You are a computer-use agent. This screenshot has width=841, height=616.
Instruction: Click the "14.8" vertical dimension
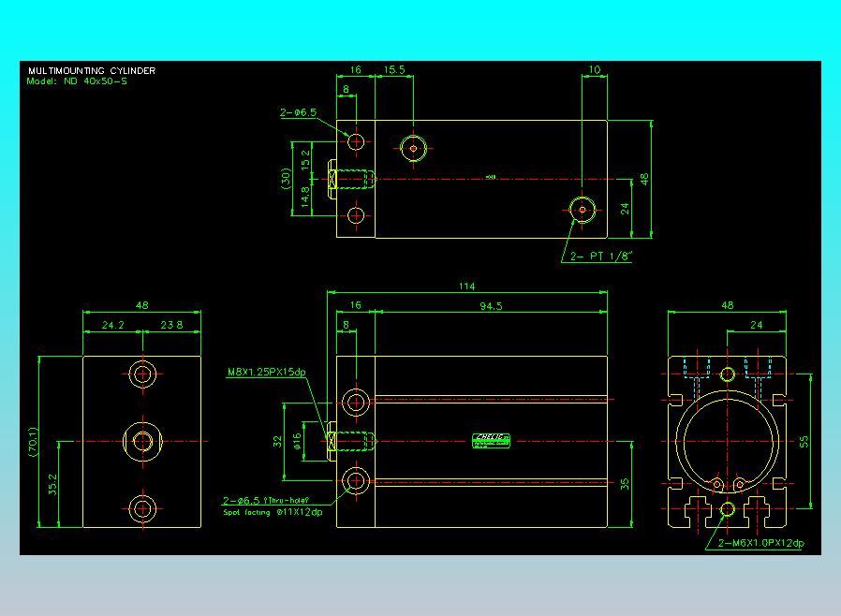tap(305, 197)
